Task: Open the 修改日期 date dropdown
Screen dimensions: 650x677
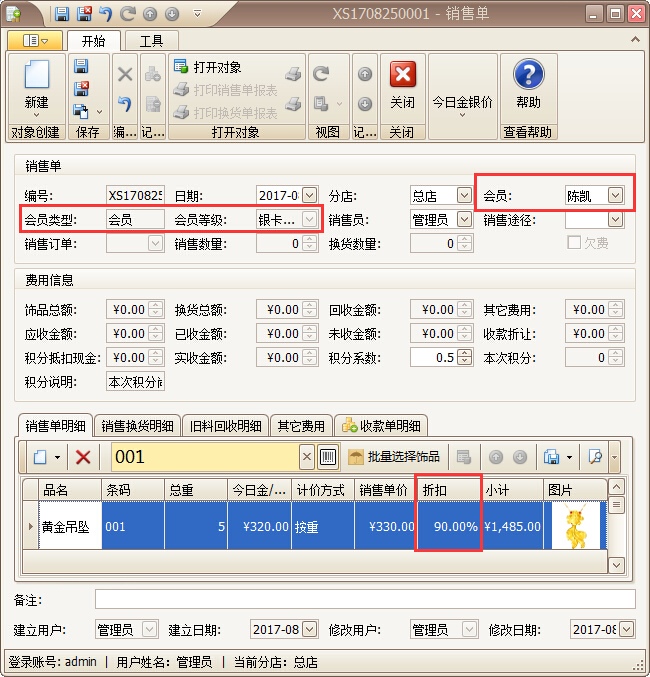Action: pyautogui.click(x=626, y=629)
